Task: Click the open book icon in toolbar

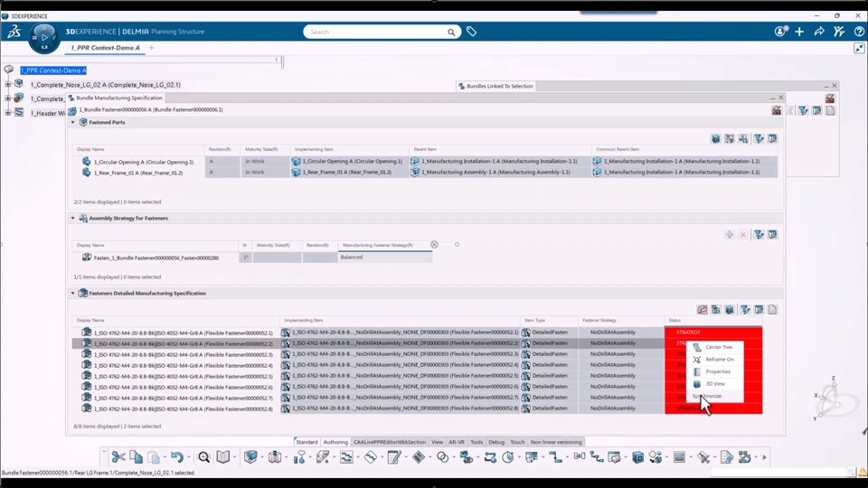Action: pos(222,457)
